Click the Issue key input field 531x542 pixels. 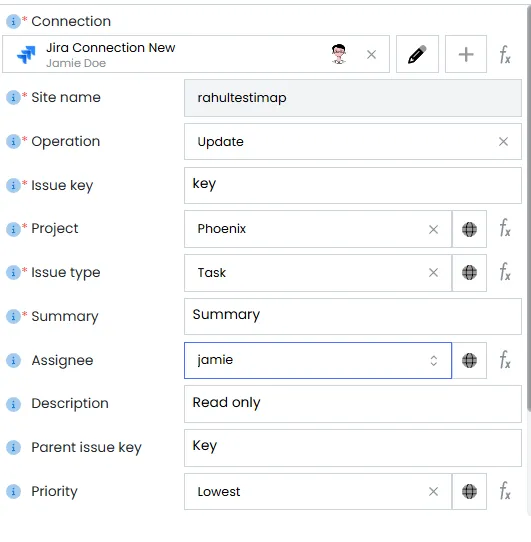353,186
